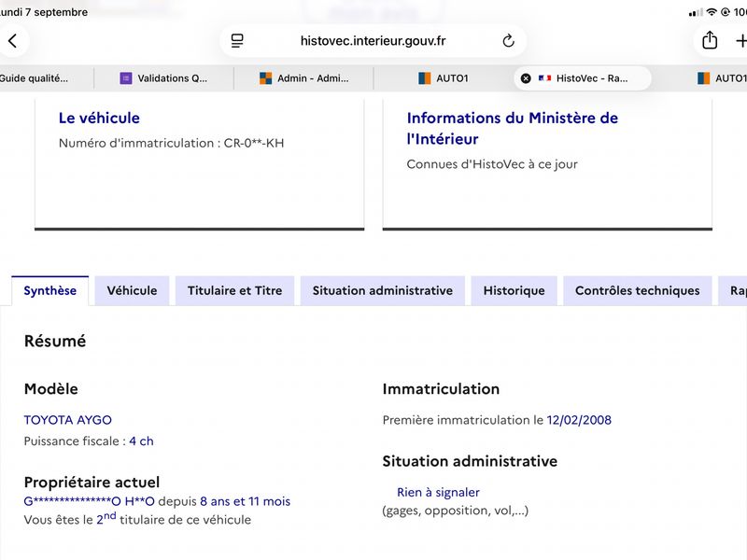Open the Titulaire et Titre tab
747x560 pixels.
point(235,290)
